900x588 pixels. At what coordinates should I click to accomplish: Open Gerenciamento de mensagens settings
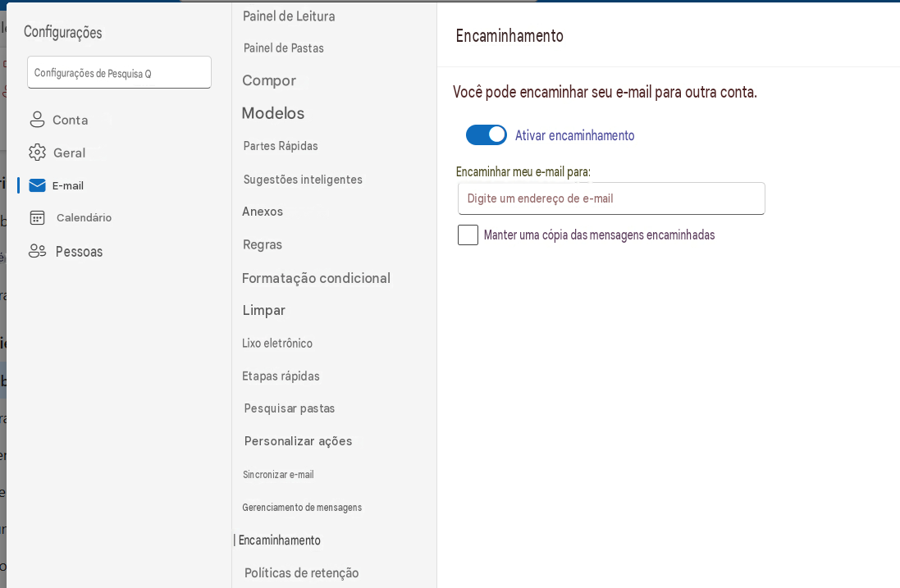click(302, 507)
